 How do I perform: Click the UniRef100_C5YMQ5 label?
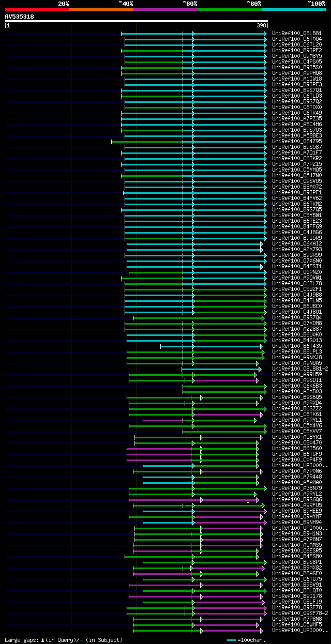click(297, 170)
